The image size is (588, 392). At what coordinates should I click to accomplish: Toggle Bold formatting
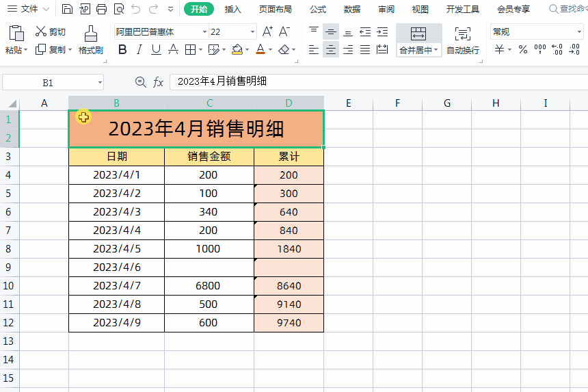click(x=122, y=49)
